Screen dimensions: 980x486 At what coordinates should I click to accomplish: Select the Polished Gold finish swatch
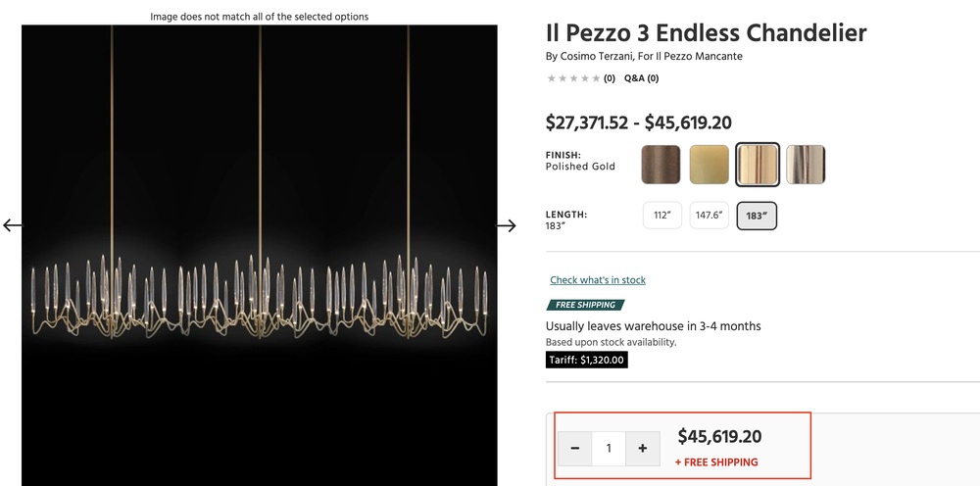tap(758, 165)
